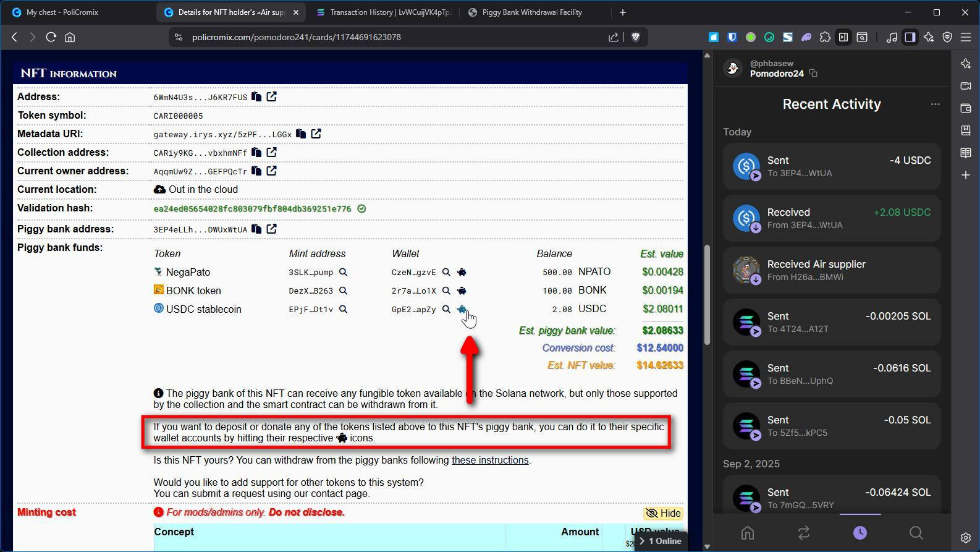Open the sidebar Leo AI sparkle icon

pyautogui.click(x=966, y=64)
